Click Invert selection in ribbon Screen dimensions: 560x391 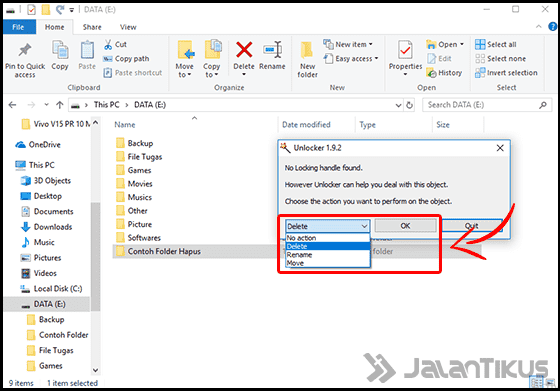point(506,73)
